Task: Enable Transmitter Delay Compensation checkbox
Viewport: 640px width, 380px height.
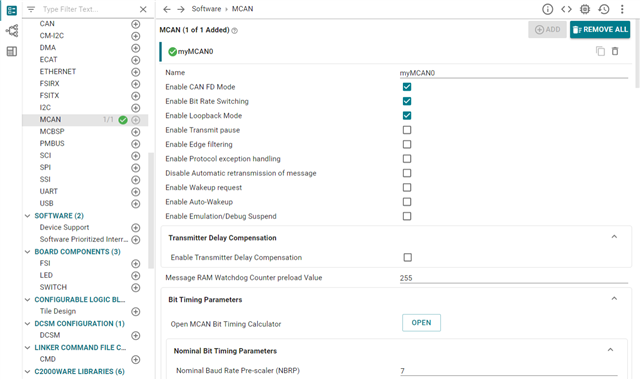Action: click(407, 257)
